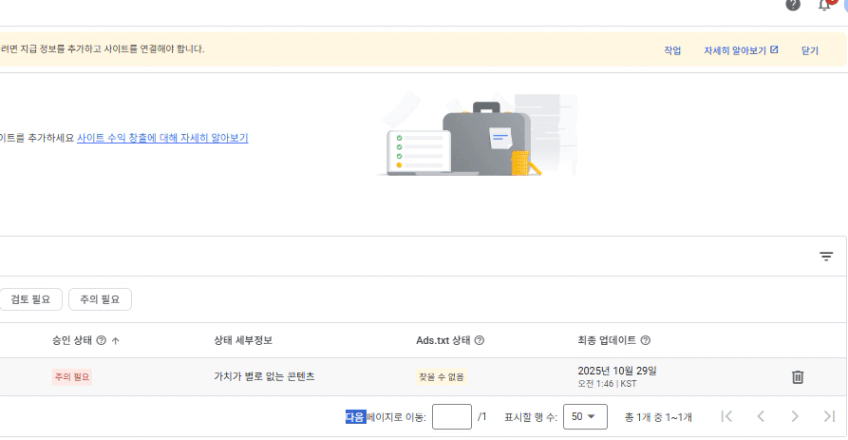Delete the site row with trash icon
This screenshot has height=440, width=848.
pos(798,377)
